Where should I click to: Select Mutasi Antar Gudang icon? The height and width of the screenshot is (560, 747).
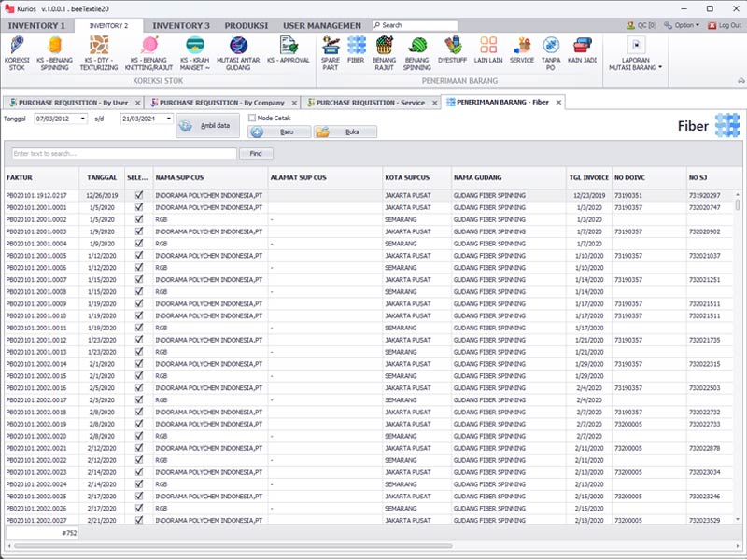click(237, 49)
